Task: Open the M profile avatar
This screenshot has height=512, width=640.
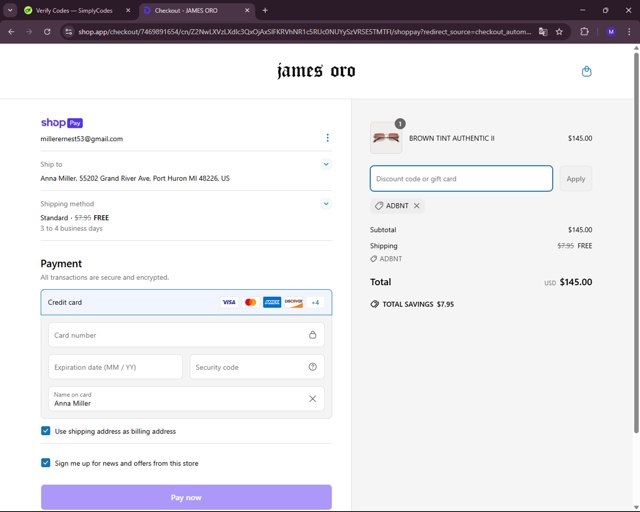Action: tap(611, 32)
